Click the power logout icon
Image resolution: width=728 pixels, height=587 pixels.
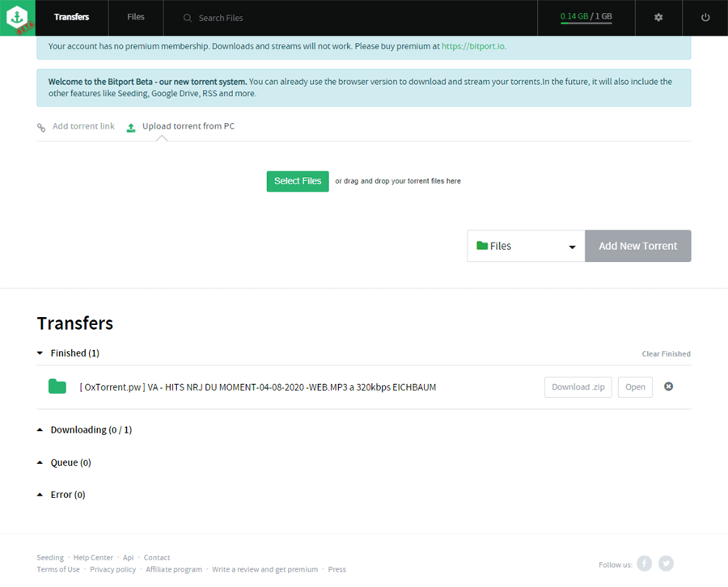click(x=705, y=18)
